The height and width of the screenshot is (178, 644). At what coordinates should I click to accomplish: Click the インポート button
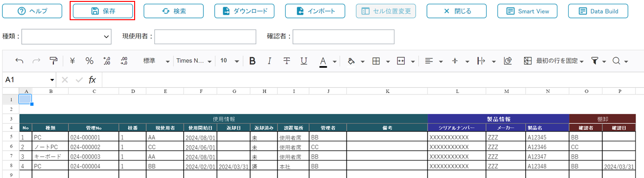click(x=315, y=11)
